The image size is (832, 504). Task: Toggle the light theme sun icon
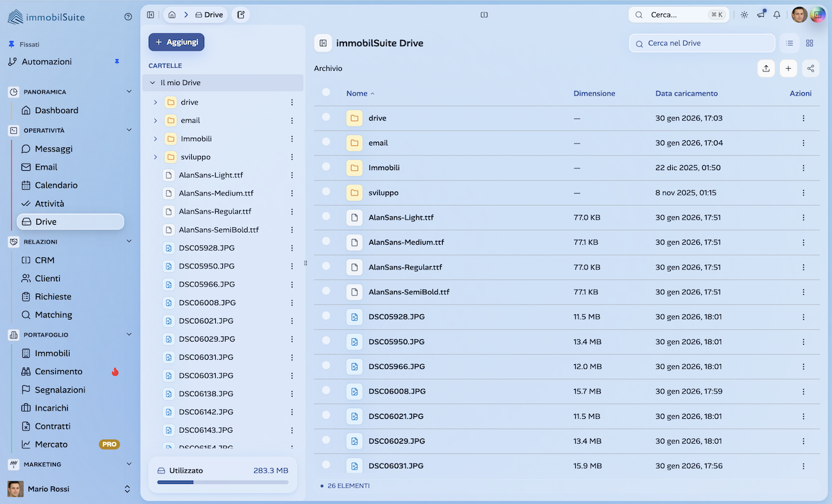pos(744,15)
